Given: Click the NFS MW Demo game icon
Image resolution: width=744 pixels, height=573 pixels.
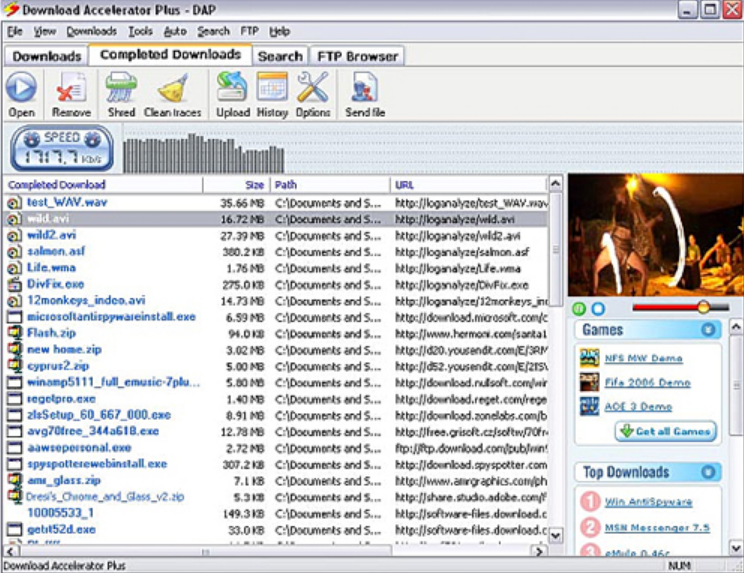Looking at the screenshot, I should [x=589, y=358].
